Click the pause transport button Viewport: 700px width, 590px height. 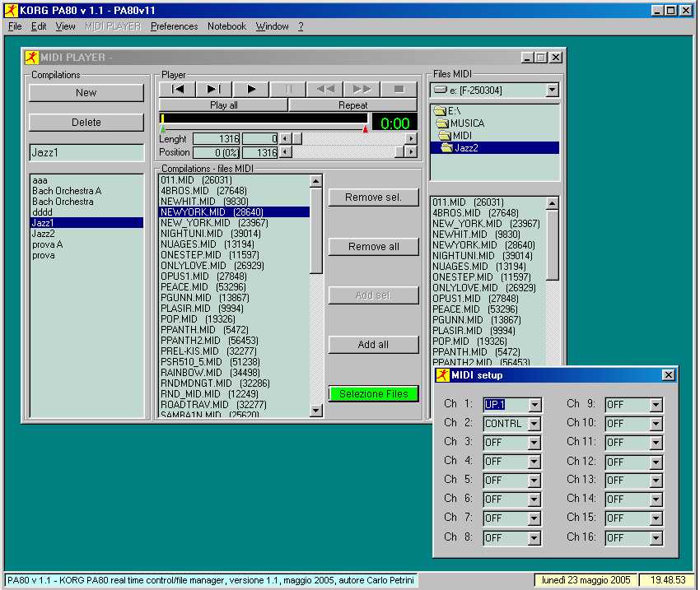point(288,89)
